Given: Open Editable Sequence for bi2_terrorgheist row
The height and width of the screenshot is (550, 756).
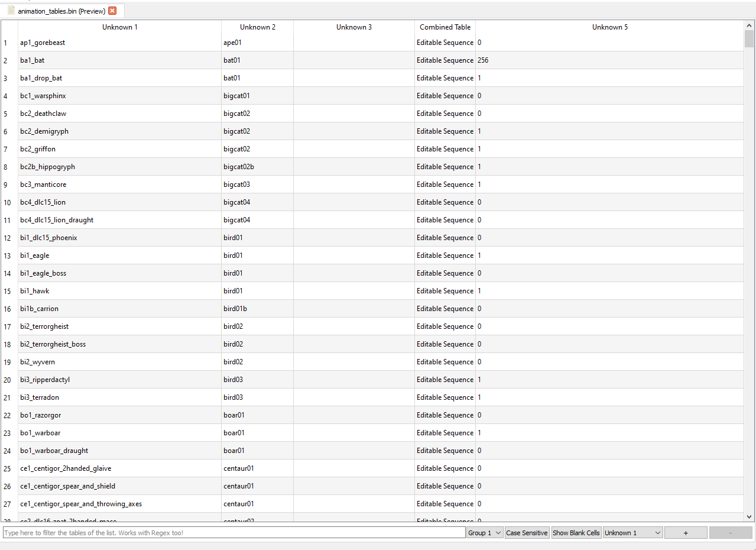Looking at the screenshot, I should tap(445, 326).
